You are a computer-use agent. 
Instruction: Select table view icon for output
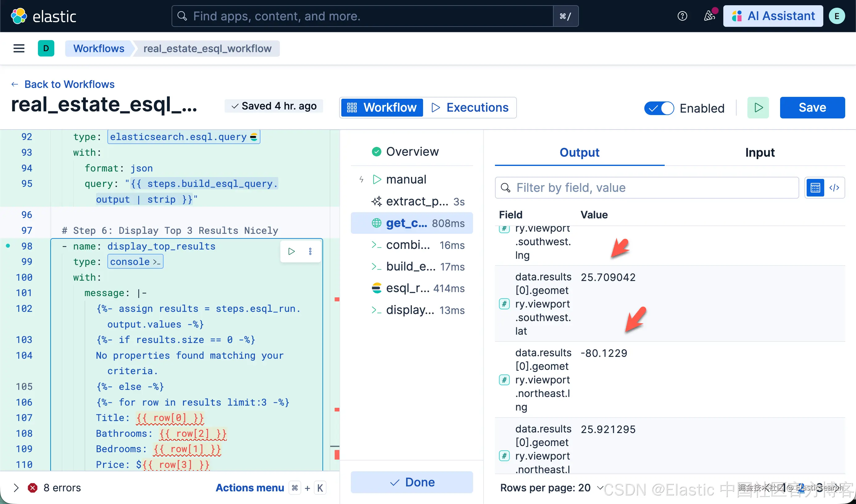pos(815,188)
